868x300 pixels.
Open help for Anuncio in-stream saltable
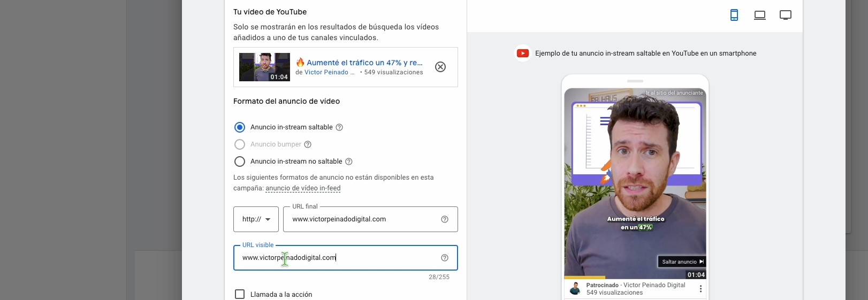coord(339,127)
